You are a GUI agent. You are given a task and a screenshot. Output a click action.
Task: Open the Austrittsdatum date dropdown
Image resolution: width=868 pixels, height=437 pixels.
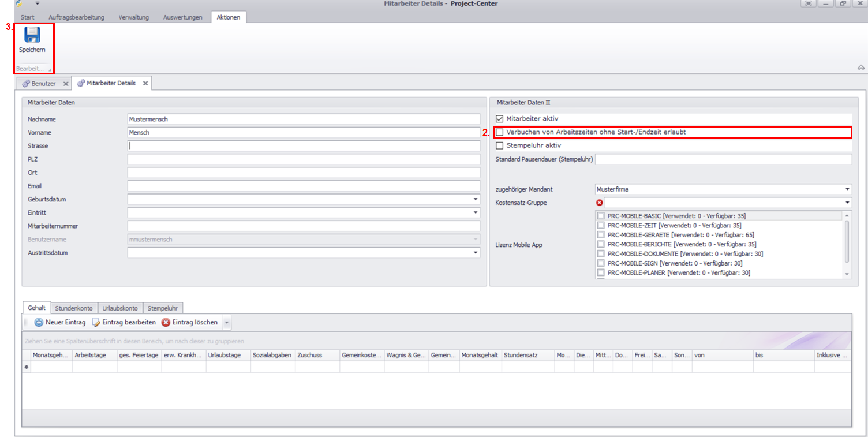[x=476, y=253]
